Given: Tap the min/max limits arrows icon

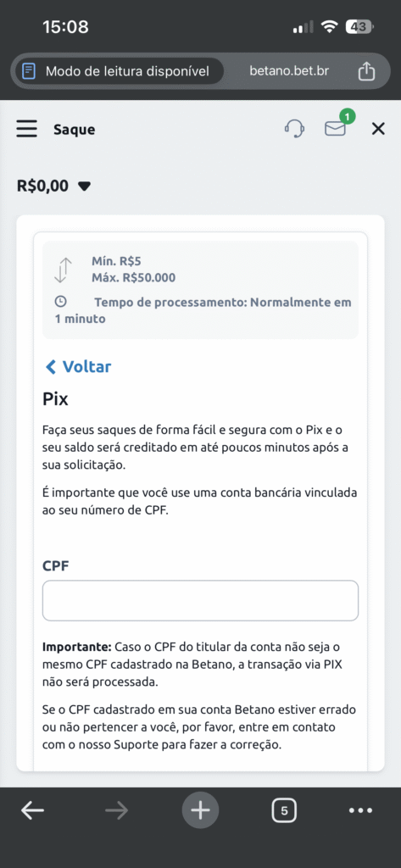Looking at the screenshot, I should click(x=63, y=270).
